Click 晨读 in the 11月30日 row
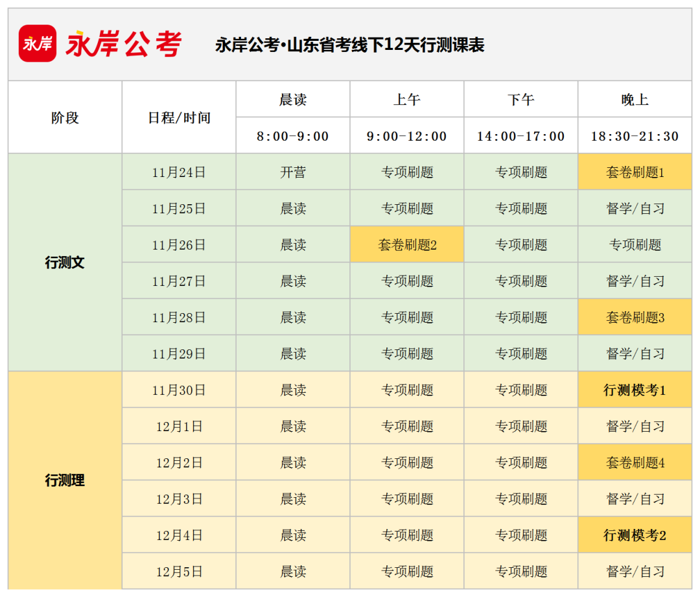 click(x=293, y=390)
